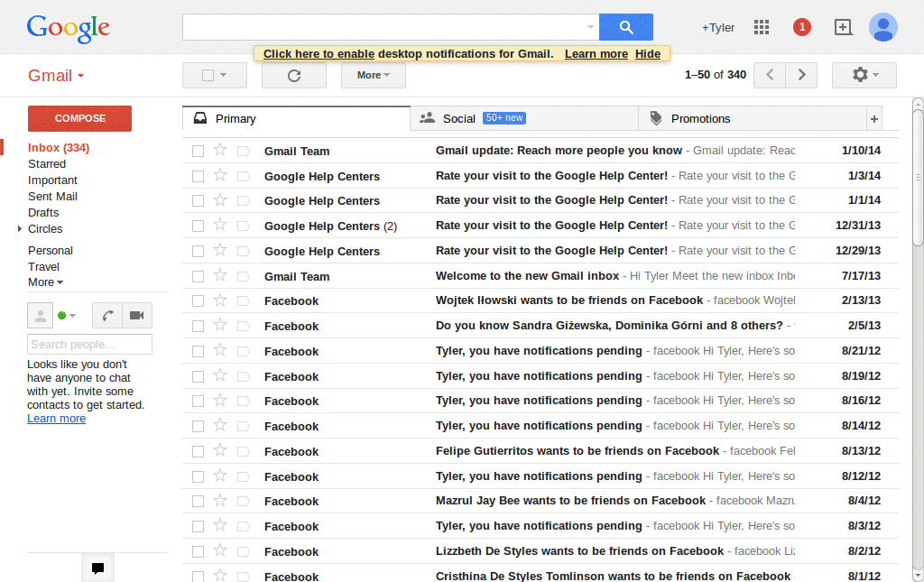Open the account profile avatar
The height and width of the screenshot is (582, 924).
point(882,27)
